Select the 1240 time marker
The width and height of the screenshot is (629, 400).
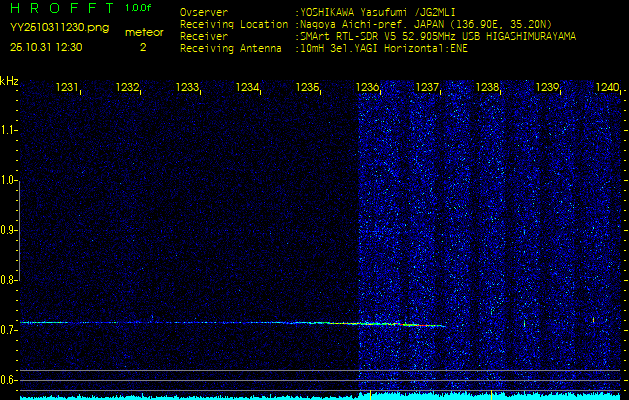coord(607,88)
